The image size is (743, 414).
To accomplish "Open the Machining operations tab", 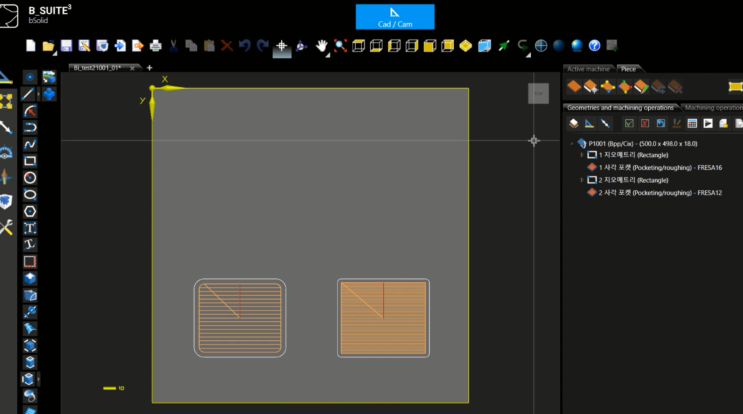I will point(713,108).
